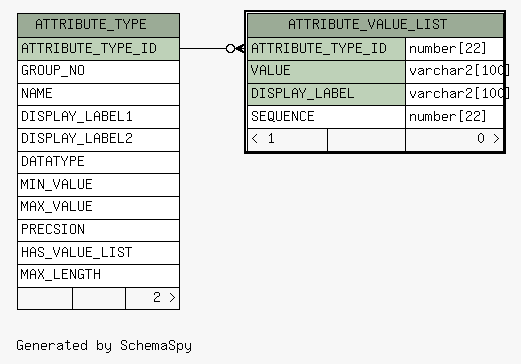This screenshot has height=364, width=521.
Task: Click the '< 1' parents count cell
Action: click(288, 140)
